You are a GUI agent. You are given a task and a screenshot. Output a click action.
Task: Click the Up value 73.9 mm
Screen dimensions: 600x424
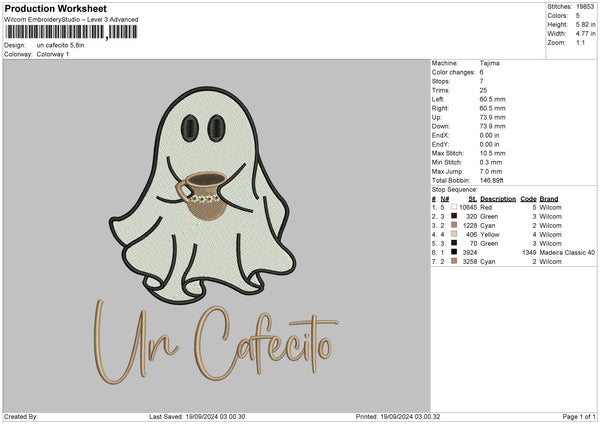(x=492, y=117)
